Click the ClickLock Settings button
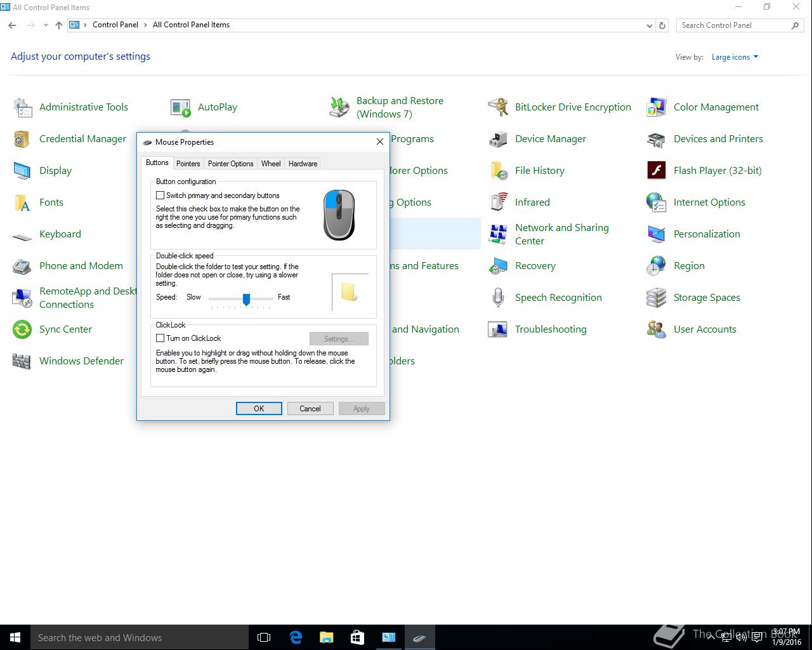This screenshot has width=812, height=650. 339,339
